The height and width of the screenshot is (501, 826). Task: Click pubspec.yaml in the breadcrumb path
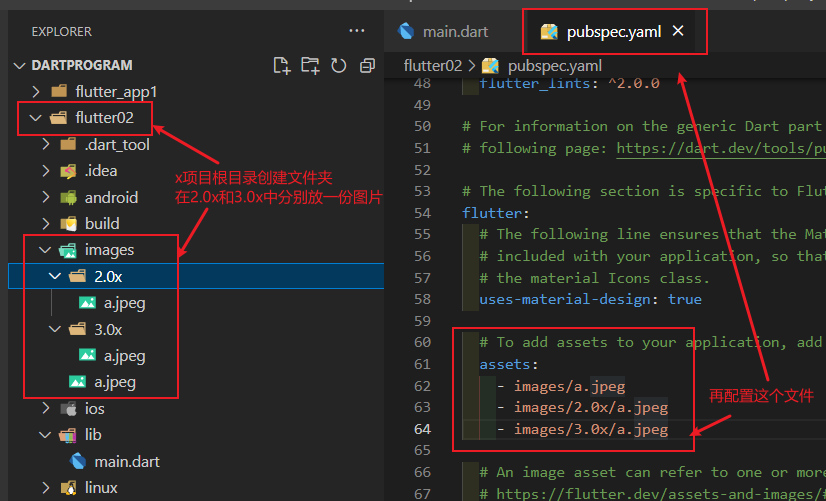point(554,66)
